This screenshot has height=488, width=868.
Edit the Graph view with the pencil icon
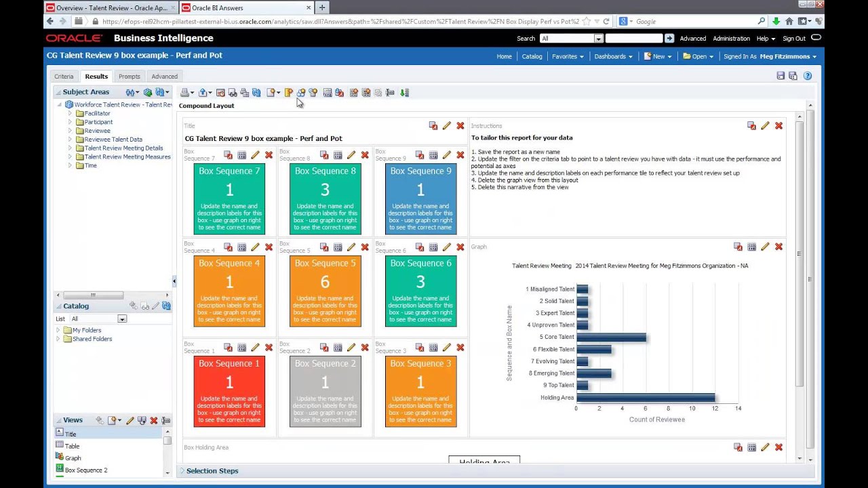765,247
